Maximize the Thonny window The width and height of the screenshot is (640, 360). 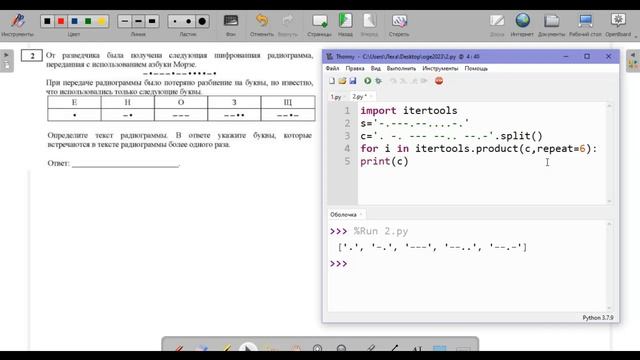click(587, 56)
